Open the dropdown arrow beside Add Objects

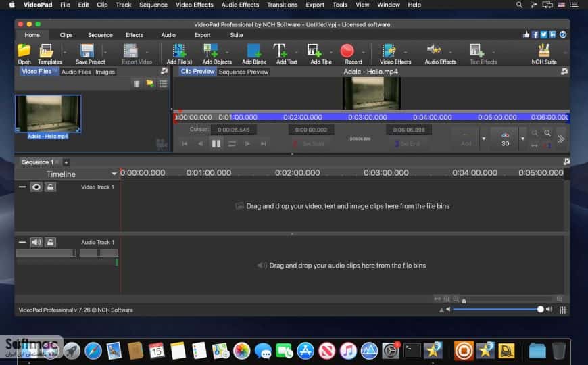226,53
